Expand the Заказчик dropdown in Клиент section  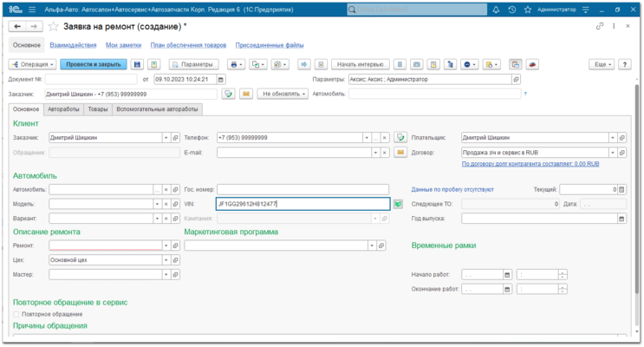coord(166,138)
